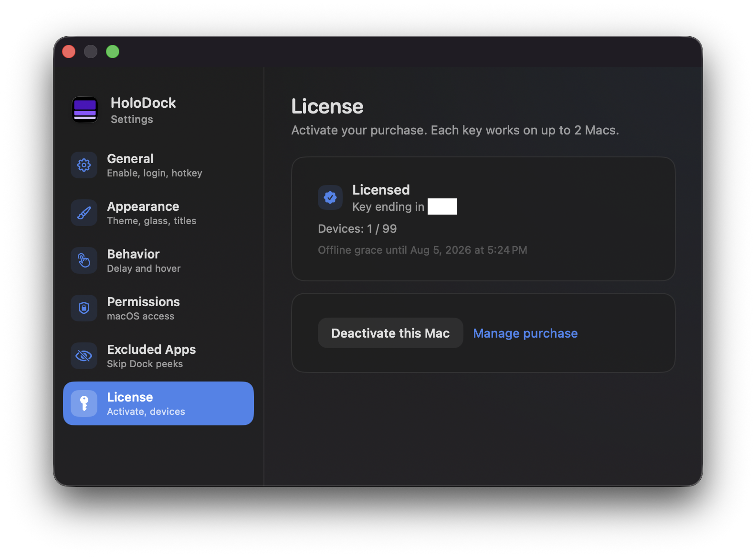Screen dimensions: 756x557
Task: Go to the Behavior section
Action: coord(158,260)
